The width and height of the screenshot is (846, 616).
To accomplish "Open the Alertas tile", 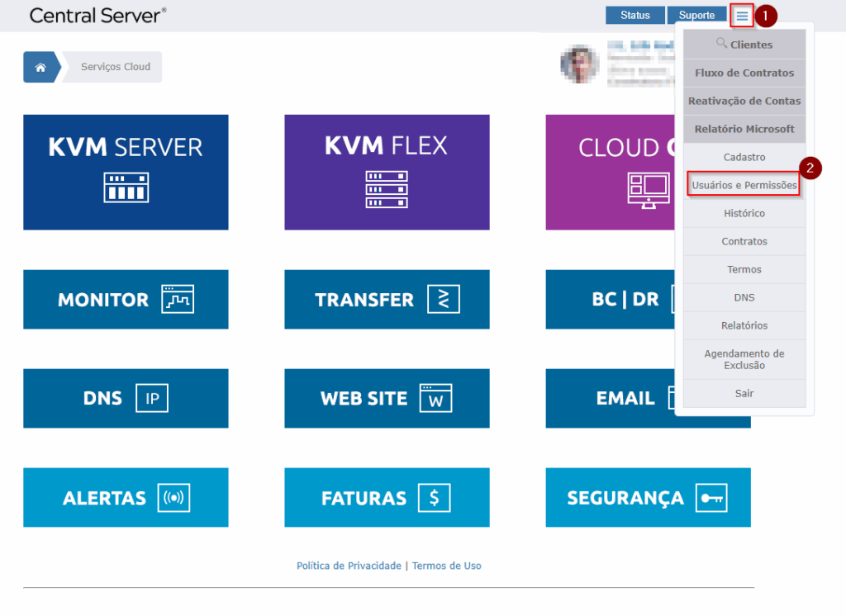I will coord(126,498).
